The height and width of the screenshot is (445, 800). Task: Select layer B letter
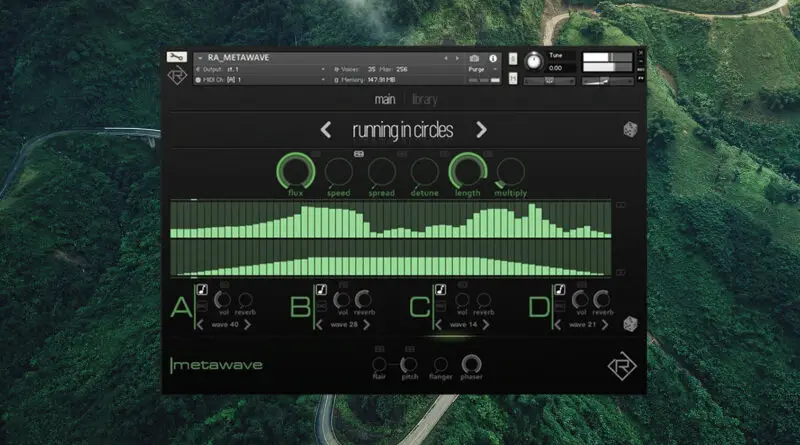point(300,308)
